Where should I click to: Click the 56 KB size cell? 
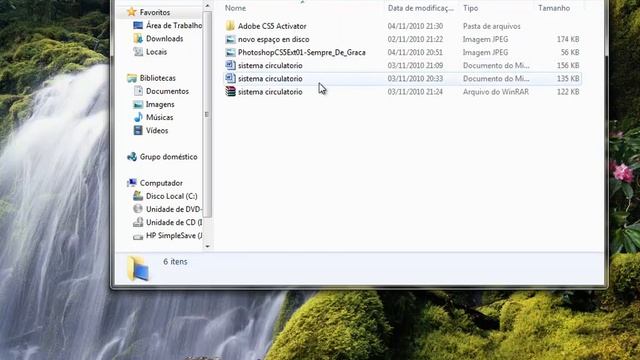click(570, 52)
